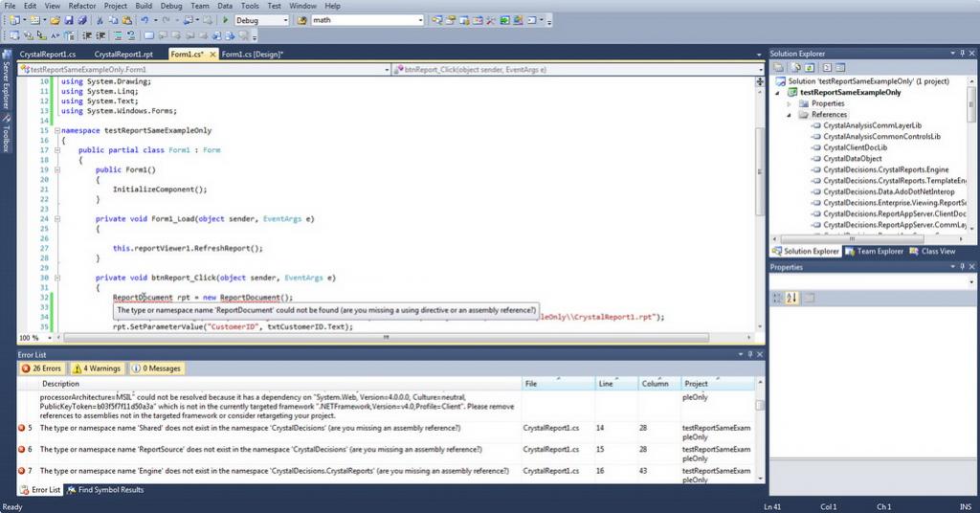Screen dimensions: 980x513
Task: Switch to the CrystalReport1.rpt tab
Action: [123, 55]
